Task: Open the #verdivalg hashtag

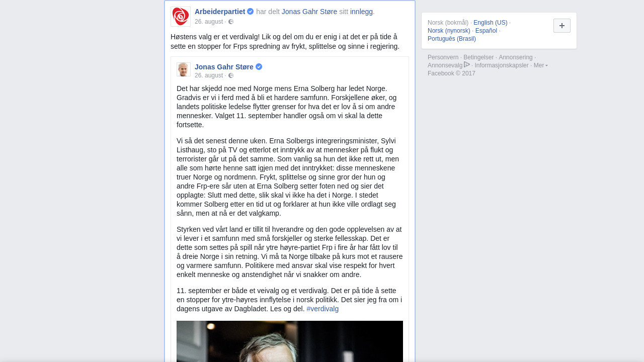Action: point(323,309)
